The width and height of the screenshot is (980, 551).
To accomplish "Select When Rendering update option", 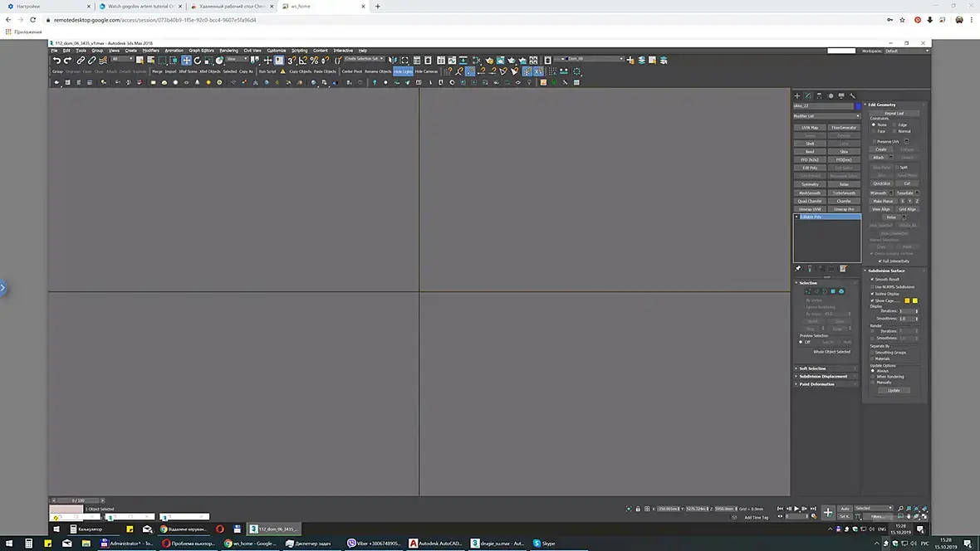I will tap(873, 377).
